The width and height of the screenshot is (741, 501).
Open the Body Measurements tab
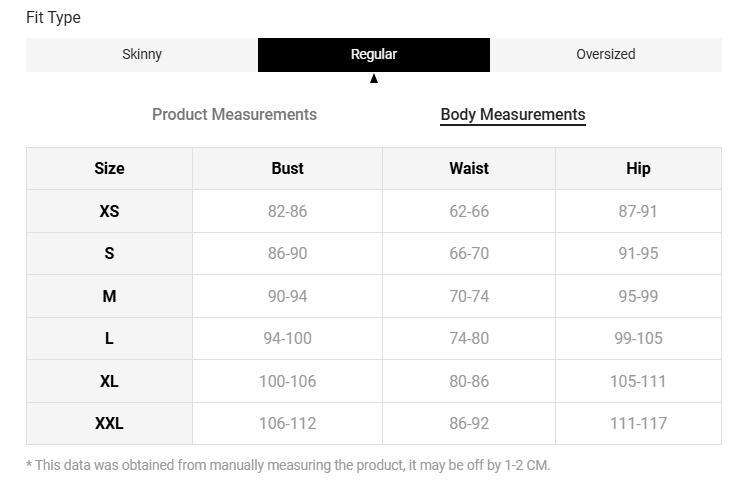(512, 115)
